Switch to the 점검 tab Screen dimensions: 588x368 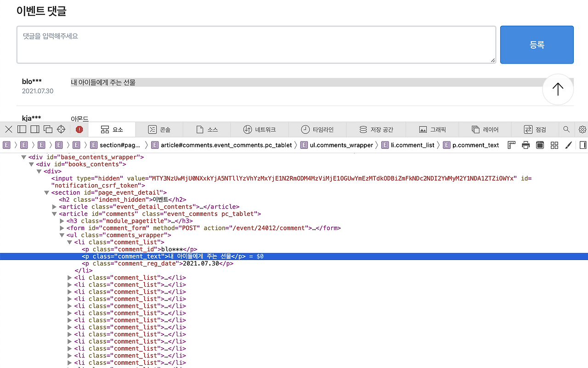[x=535, y=130]
